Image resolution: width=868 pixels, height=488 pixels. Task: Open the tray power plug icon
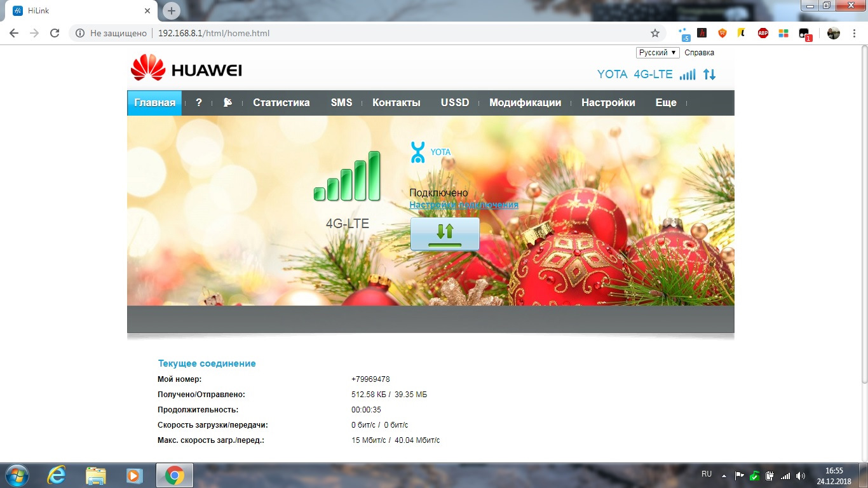tap(770, 475)
